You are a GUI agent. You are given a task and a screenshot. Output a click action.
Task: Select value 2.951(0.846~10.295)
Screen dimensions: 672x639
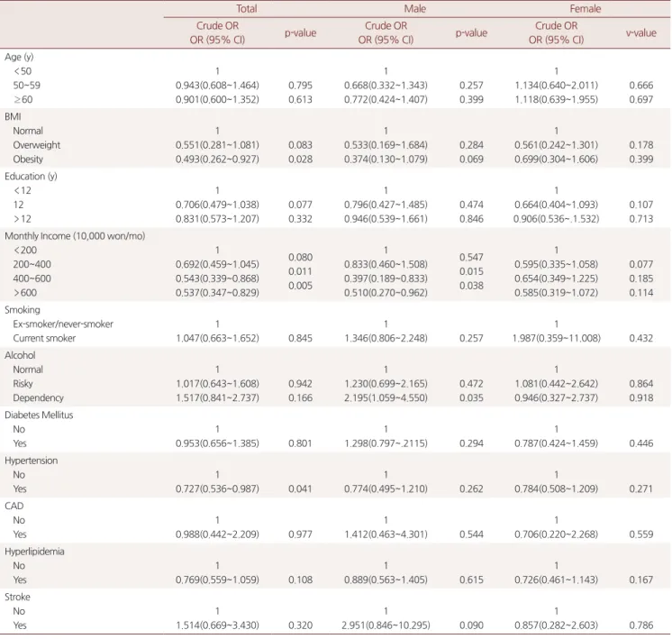click(386, 625)
